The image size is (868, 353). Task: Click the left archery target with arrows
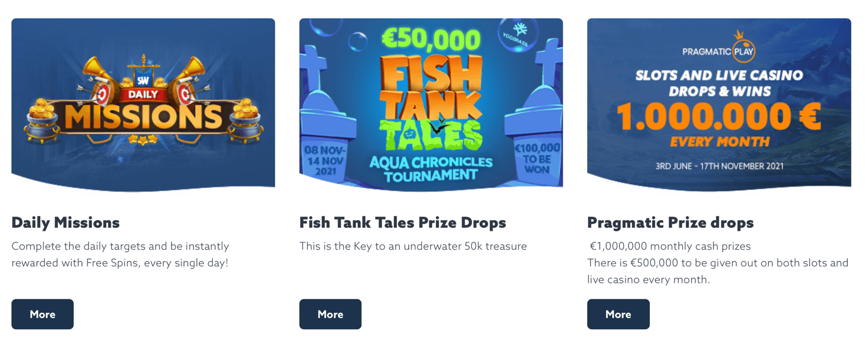(103, 93)
